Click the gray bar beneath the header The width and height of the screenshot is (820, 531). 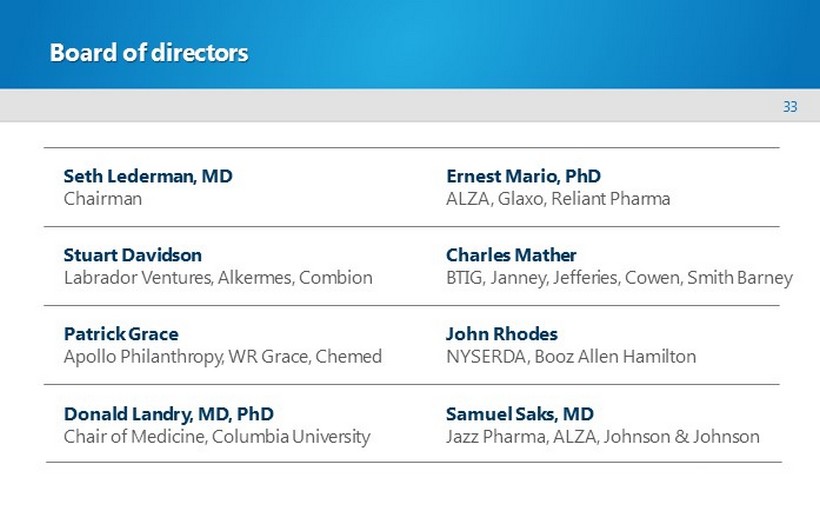[400, 106]
